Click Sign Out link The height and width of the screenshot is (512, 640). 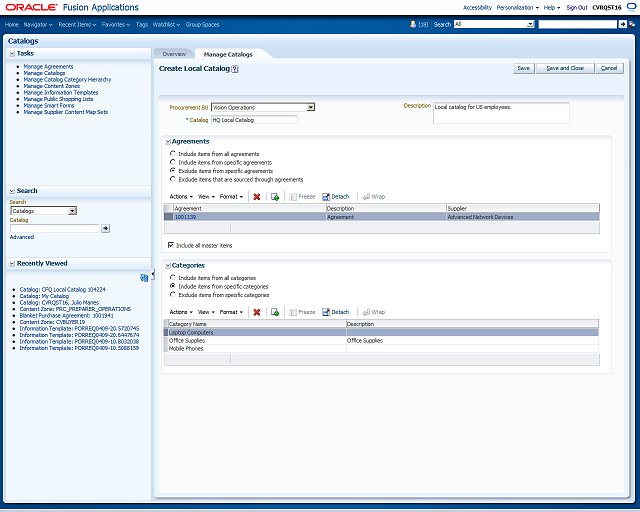click(577, 7)
